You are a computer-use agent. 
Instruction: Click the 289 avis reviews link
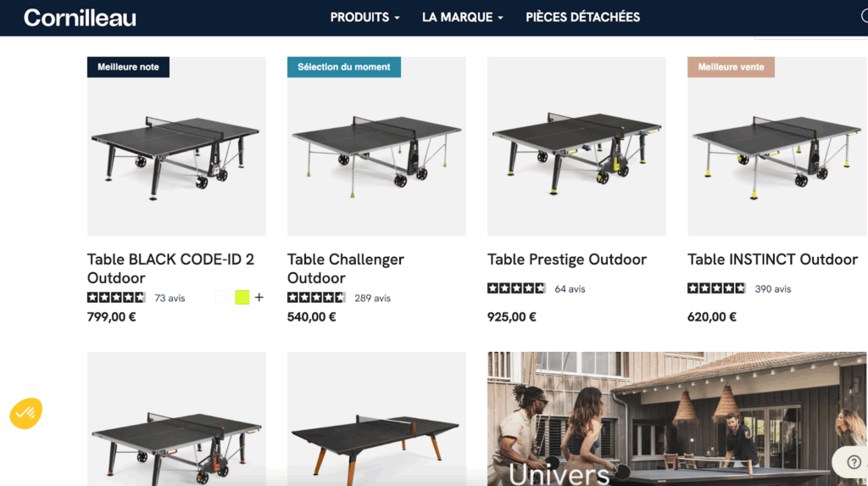point(373,299)
